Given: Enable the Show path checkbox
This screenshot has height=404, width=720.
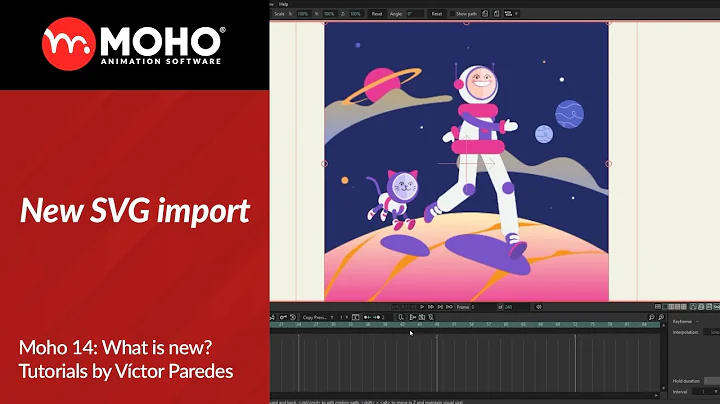Looking at the screenshot, I should click(452, 14).
